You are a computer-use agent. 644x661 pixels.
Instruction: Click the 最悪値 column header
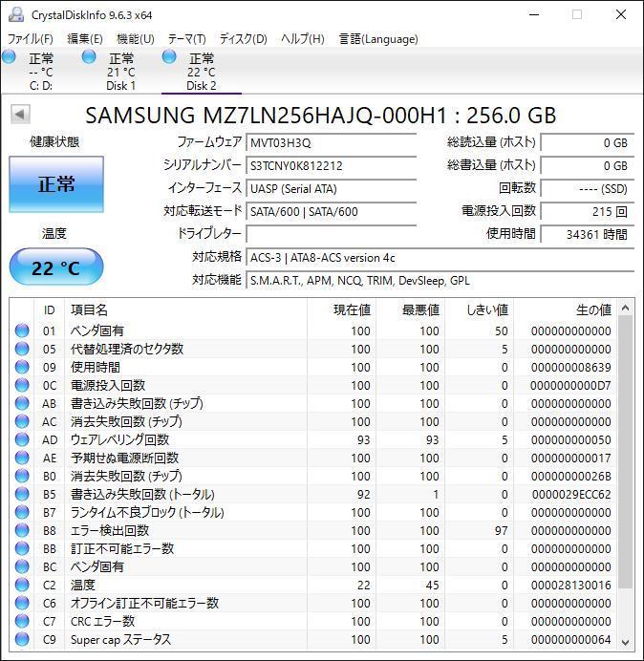(x=410, y=309)
